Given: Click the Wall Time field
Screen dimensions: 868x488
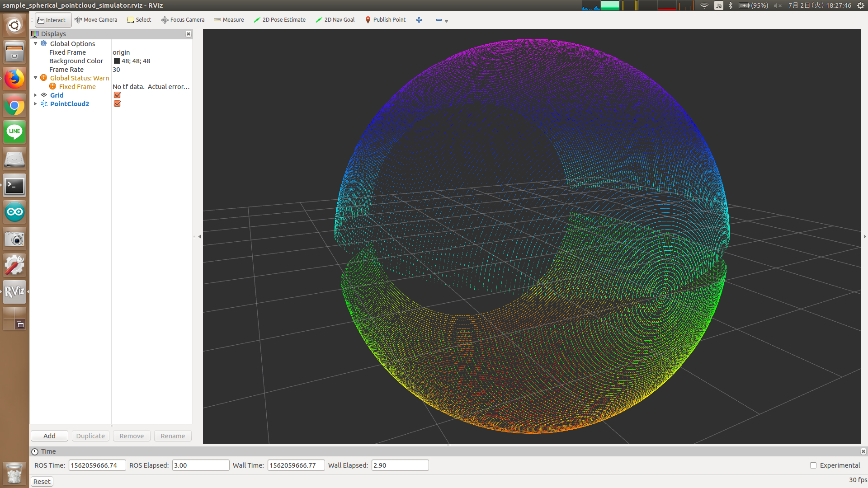Looking at the screenshot, I should point(296,465).
